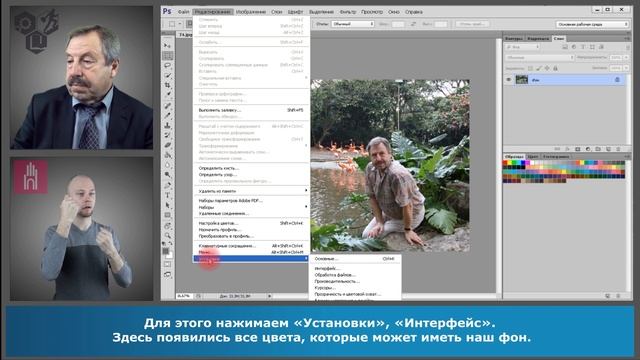Select the Quick Selection tool
640x360 pixels.
168,75
